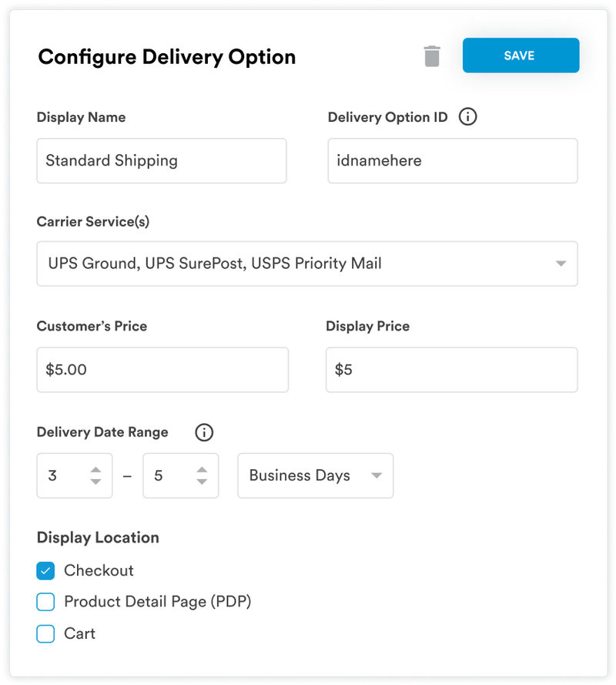
Task: Click the SAVE button
Action: [521, 55]
